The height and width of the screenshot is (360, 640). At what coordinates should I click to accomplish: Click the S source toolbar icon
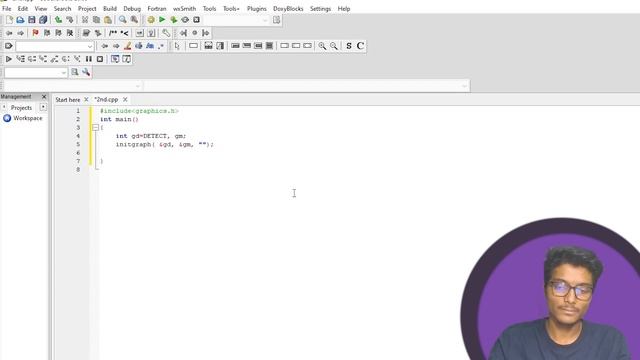click(x=349, y=46)
